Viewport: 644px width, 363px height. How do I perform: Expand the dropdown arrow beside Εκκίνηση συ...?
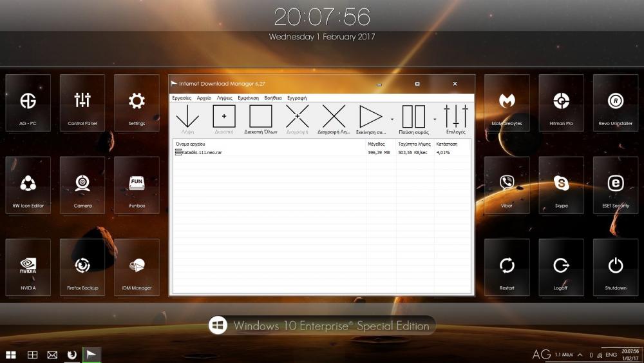coord(392,119)
